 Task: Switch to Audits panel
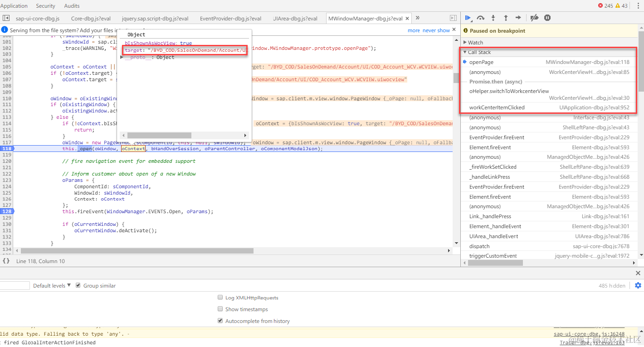click(x=72, y=6)
